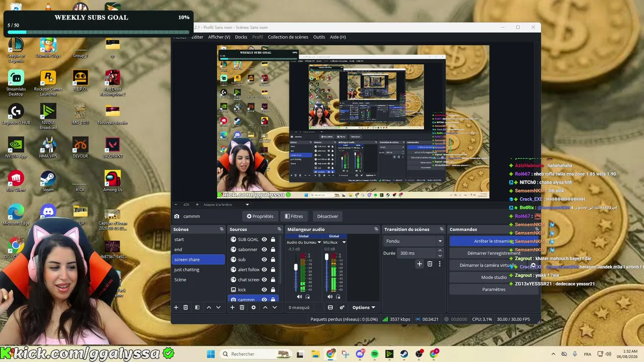Image resolution: width=644 pixels, height=362 pixels.
Task: Show hidden system tray icons
Action: (x=553, y=354)
